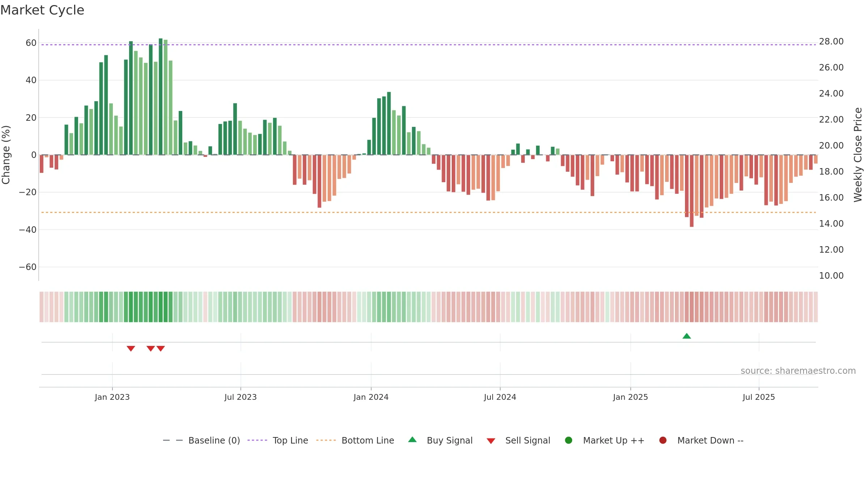The height and width of the screenshot is (488, 868).
Task: Click the orange dotted Bottom Line legend sample
Action: pyautogui.click(x=326, y=440)
